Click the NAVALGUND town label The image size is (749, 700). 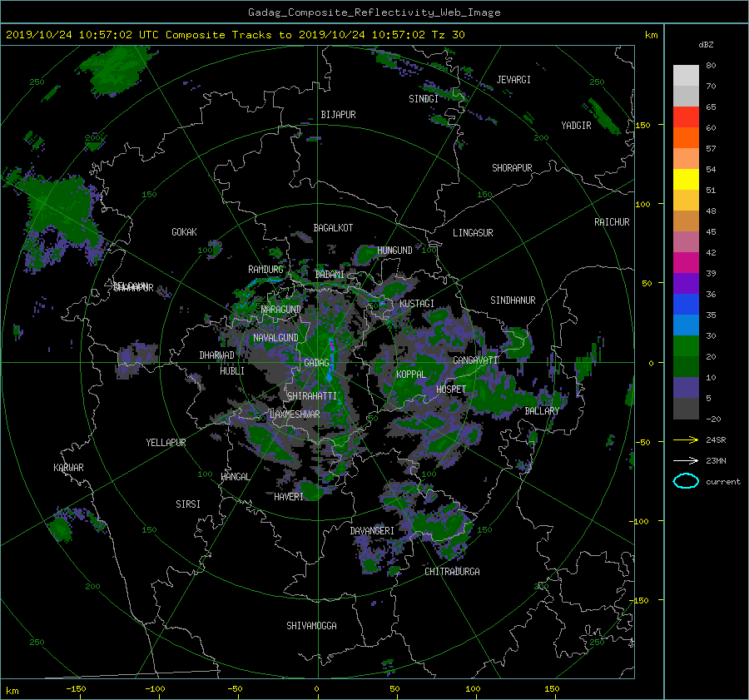pos(275,337)
